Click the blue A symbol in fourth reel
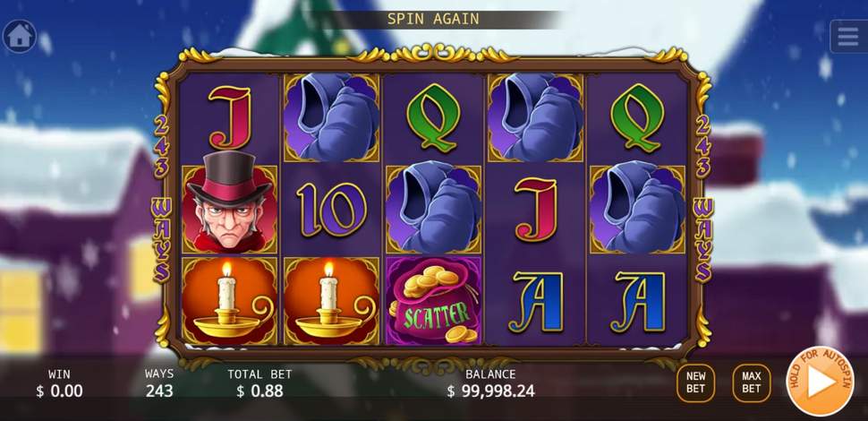868x421 pixels. coord(536,301)
